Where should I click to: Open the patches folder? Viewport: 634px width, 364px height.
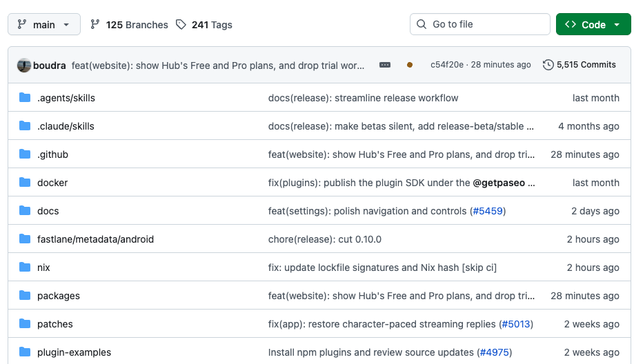click(55, 324)
